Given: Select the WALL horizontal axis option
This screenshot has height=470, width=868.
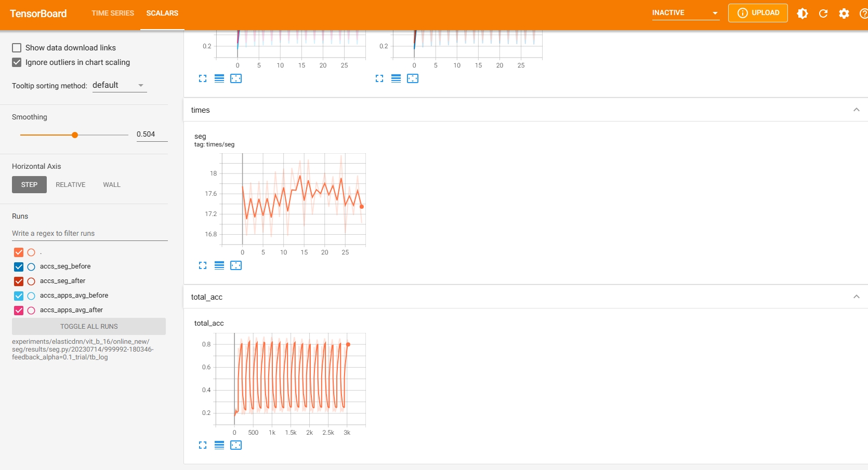Looking at the screenshot, I should click(x=111, y=185).
